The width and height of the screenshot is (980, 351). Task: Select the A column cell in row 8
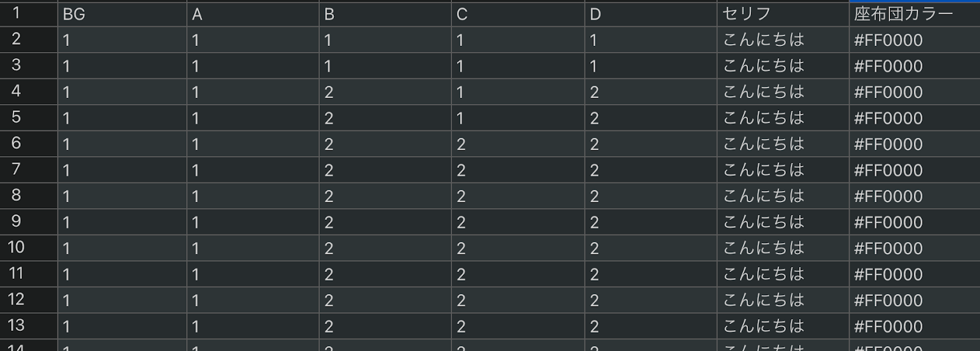pos(252,196)
